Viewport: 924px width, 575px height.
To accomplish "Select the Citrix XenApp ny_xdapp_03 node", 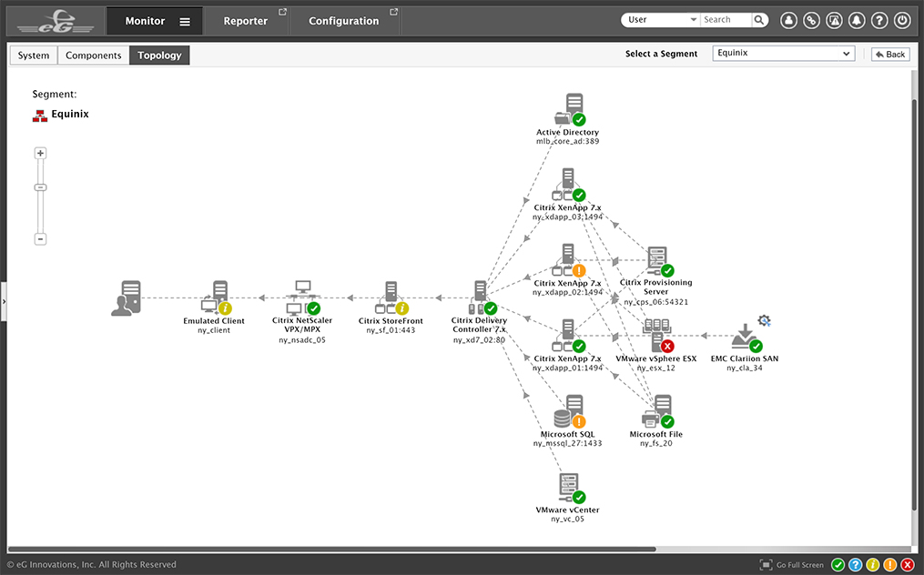I will pos(569,185).
